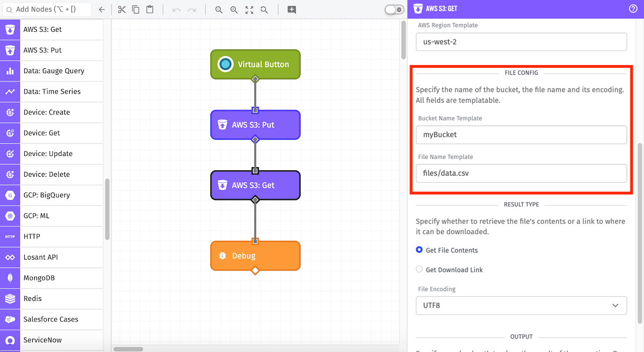
Task: Click the canvas vertical scrollbar
Action: 404,40
